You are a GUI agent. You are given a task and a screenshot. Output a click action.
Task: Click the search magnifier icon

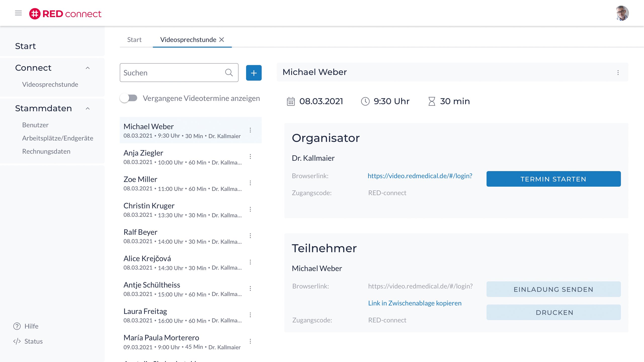tap(229, 73)
